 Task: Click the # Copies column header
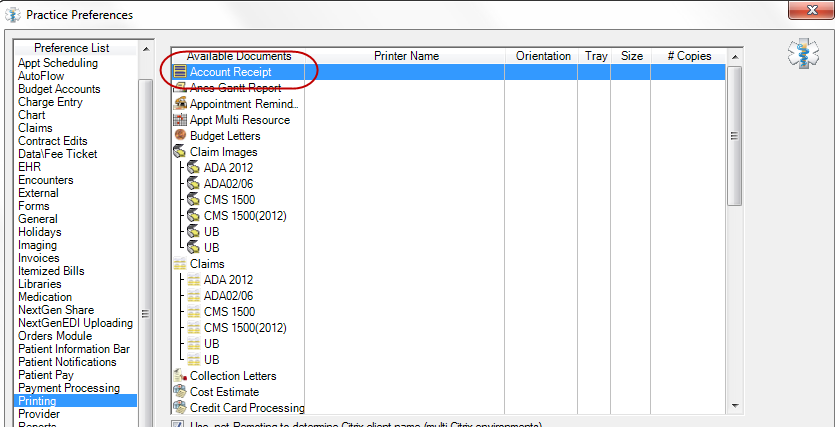689,56
